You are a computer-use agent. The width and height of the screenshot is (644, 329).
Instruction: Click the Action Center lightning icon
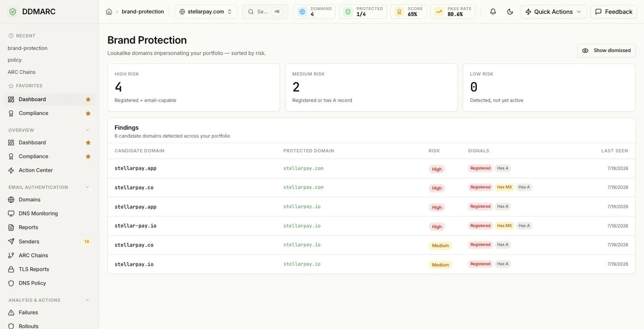pyautogui.click(x=11, y=170)
